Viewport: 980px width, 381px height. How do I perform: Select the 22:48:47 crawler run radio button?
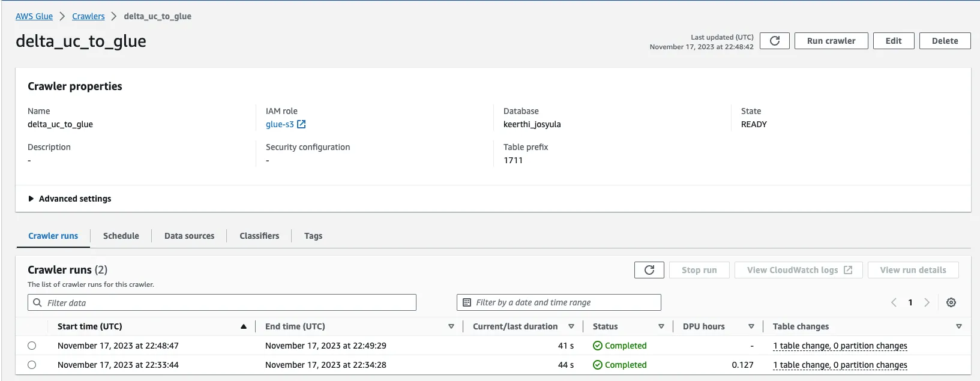pos(32,346)
